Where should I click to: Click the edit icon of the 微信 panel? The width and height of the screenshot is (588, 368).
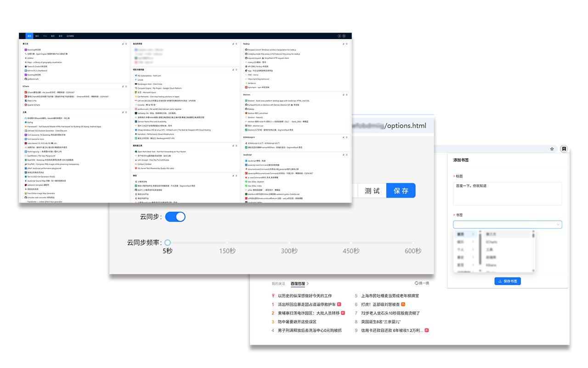pos(233,175)
